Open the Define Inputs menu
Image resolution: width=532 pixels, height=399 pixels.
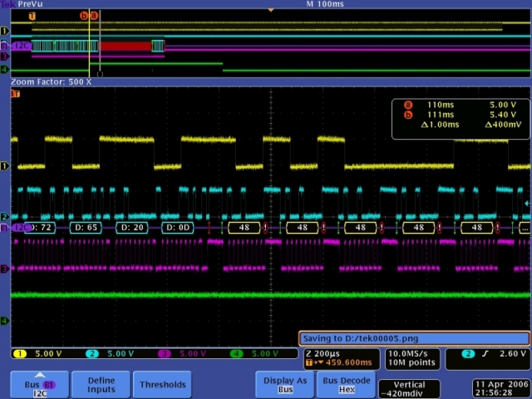(x=101, y=385)
